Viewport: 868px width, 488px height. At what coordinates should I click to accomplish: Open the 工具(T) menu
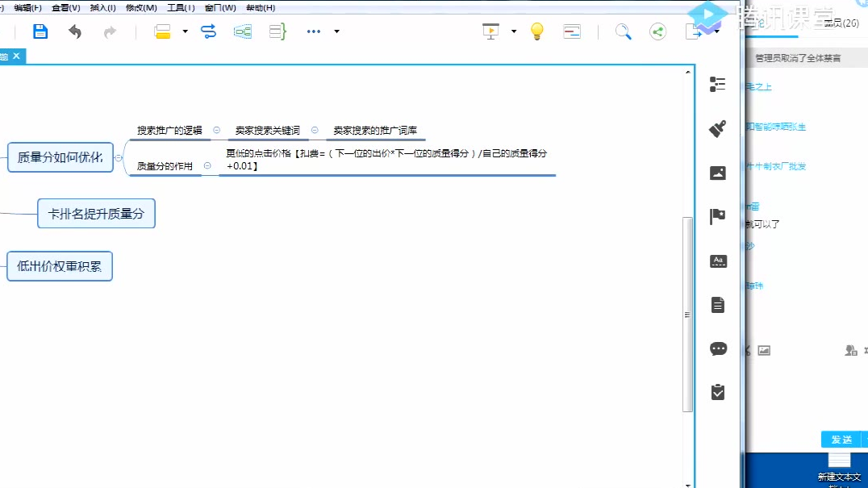(x=181, y=8)
